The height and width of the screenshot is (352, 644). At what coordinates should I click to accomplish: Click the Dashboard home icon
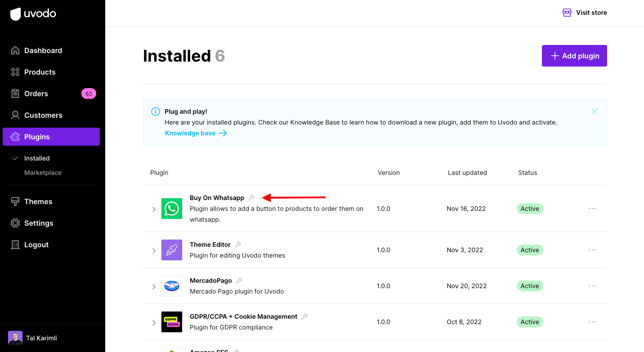click(x=15, y=50)
